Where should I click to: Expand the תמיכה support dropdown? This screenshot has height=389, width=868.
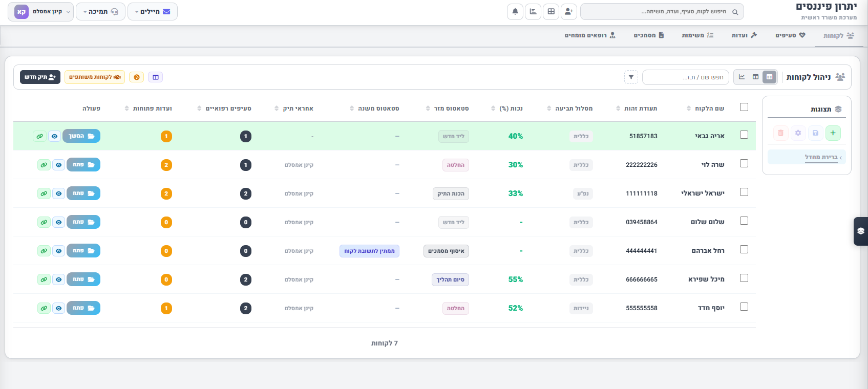[100, 12]
